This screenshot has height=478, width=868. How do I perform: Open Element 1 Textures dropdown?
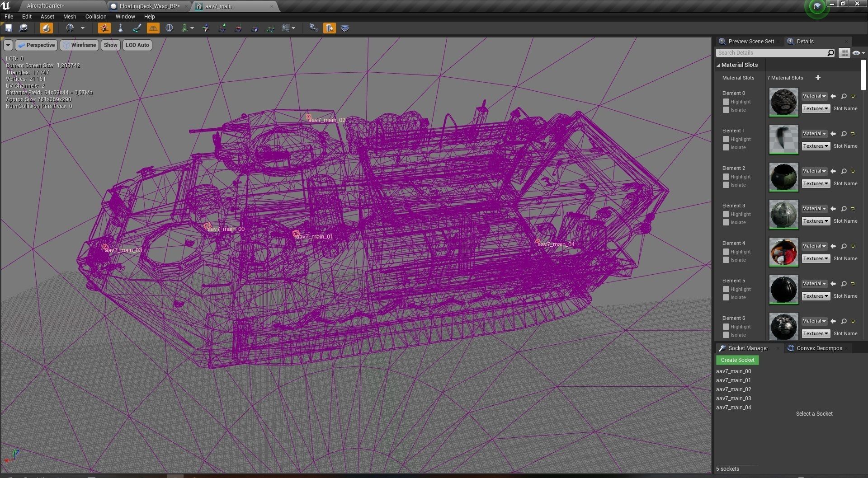(x=816, y=146)
